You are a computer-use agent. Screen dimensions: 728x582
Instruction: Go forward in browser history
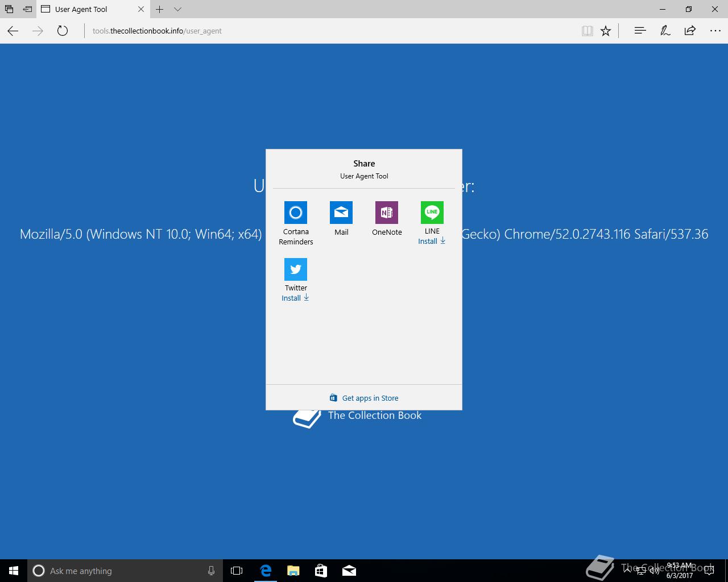point(38,31)
